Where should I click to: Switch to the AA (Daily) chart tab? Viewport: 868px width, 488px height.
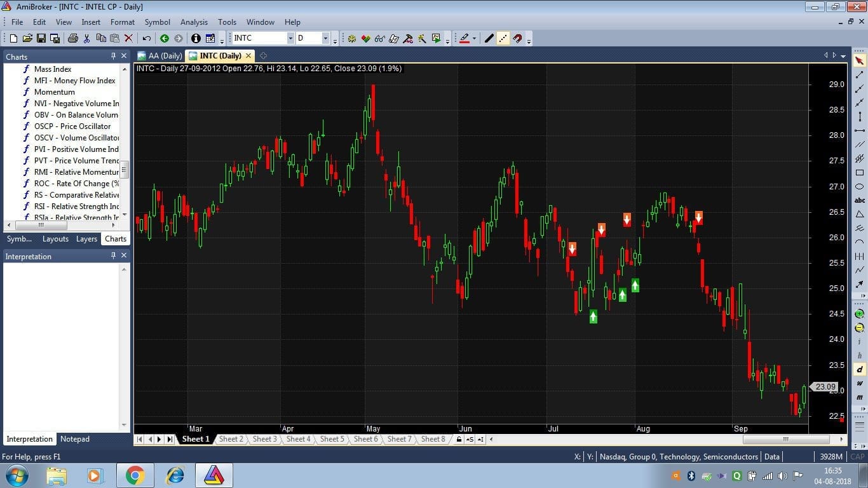[159, 56]
